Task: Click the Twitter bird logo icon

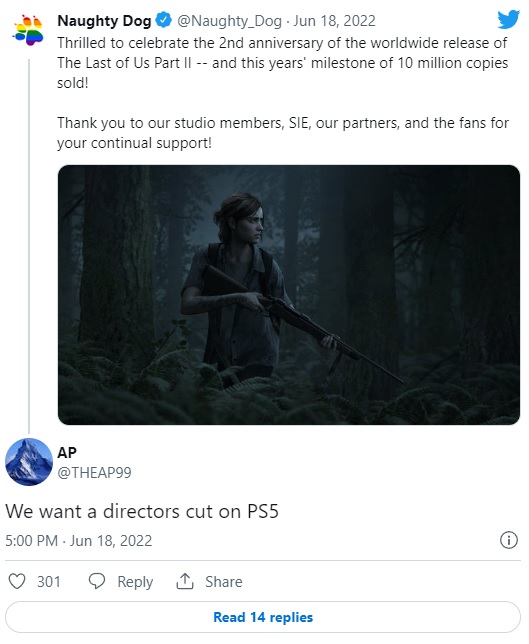Action: [x=508, y=19]
